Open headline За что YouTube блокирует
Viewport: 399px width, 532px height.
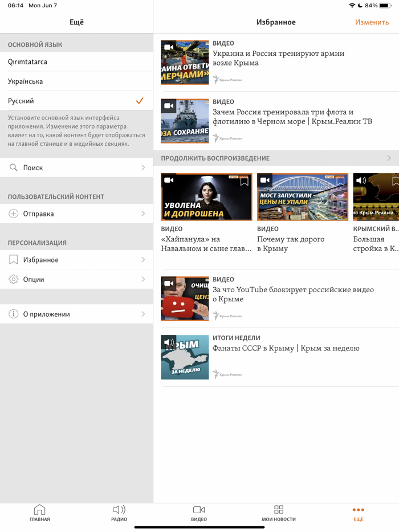[x=293, y=294]
